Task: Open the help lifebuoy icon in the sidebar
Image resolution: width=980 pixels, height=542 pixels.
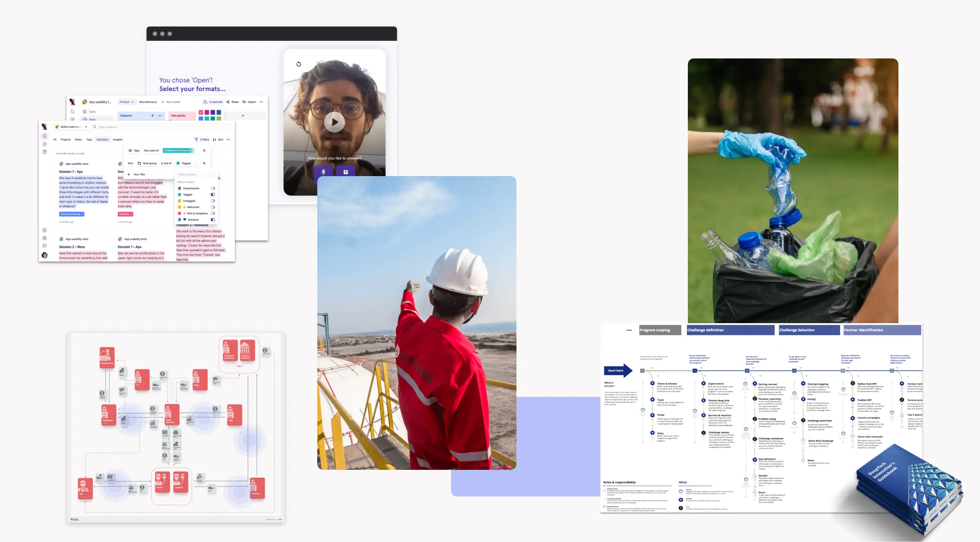Action: [45, 238]
